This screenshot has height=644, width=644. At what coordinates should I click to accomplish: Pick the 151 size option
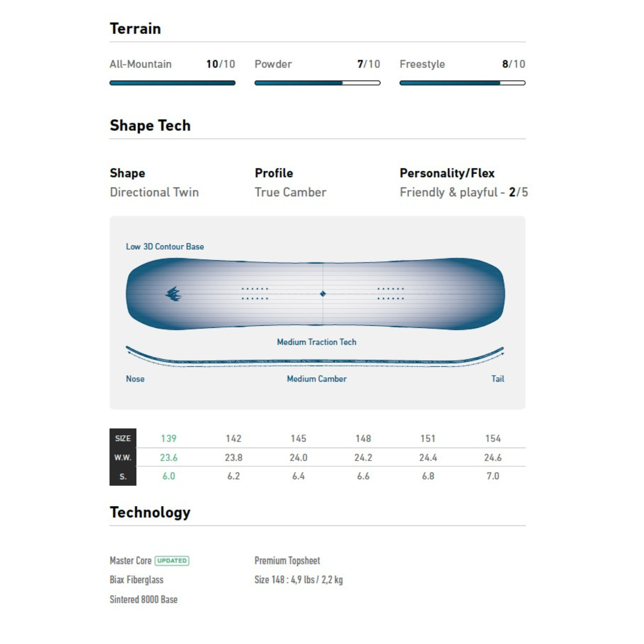(428, 438)
